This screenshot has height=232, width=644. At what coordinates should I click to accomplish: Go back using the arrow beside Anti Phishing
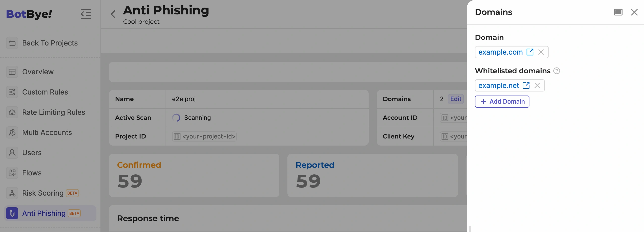click(113, 14)
